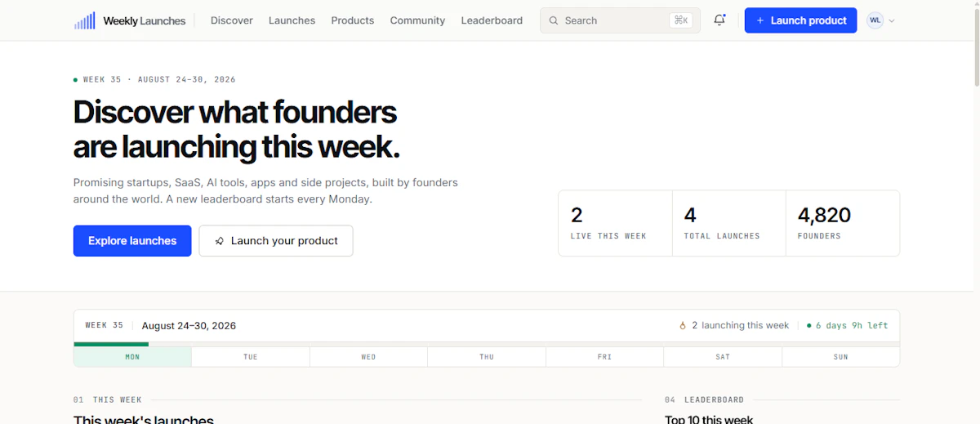980x424 pixels.
Task: Click the Weekly Launches bar-chart logo
Action: 85,20
